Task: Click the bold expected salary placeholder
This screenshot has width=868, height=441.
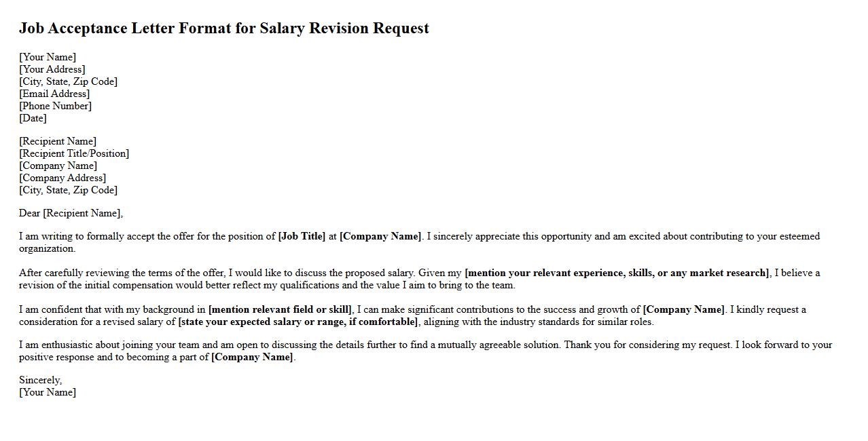Action: coord(299,322)
